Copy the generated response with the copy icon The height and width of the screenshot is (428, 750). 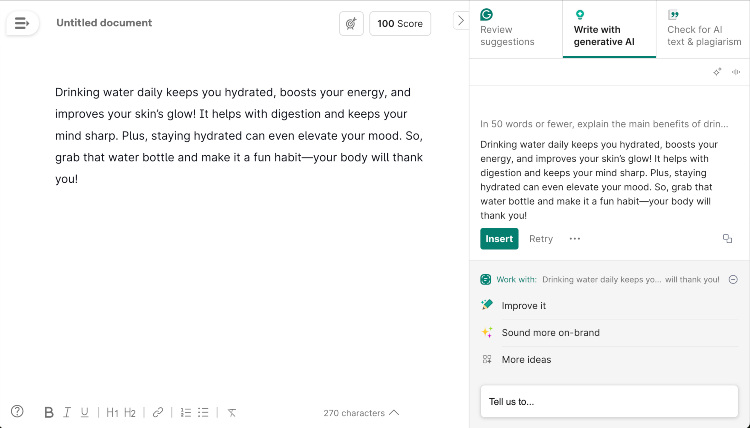tap(728, 239)
